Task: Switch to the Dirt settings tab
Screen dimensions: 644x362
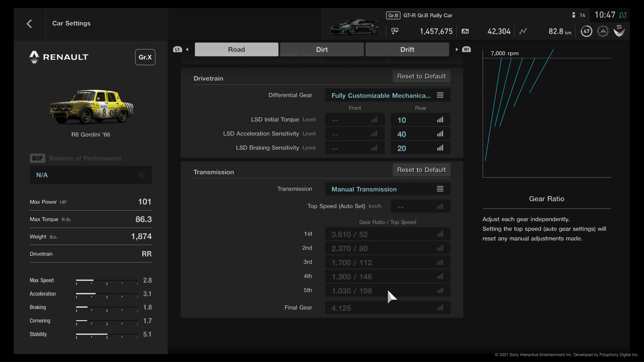Action: tap(322, 49)
